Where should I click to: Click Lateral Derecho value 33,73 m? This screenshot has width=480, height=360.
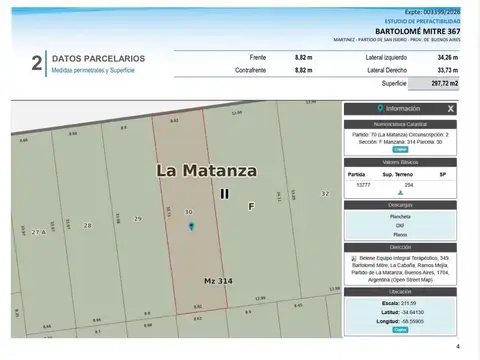point(448,70)
